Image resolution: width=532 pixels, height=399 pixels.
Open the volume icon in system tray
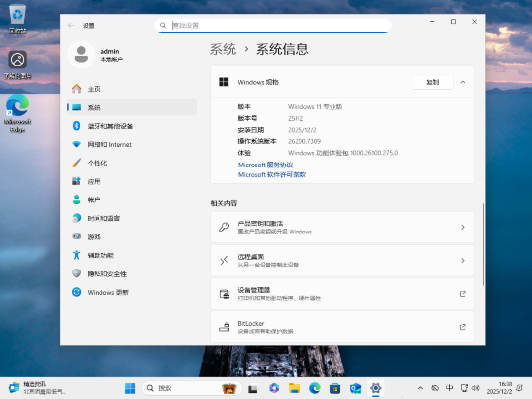click(x=476, y=388)
